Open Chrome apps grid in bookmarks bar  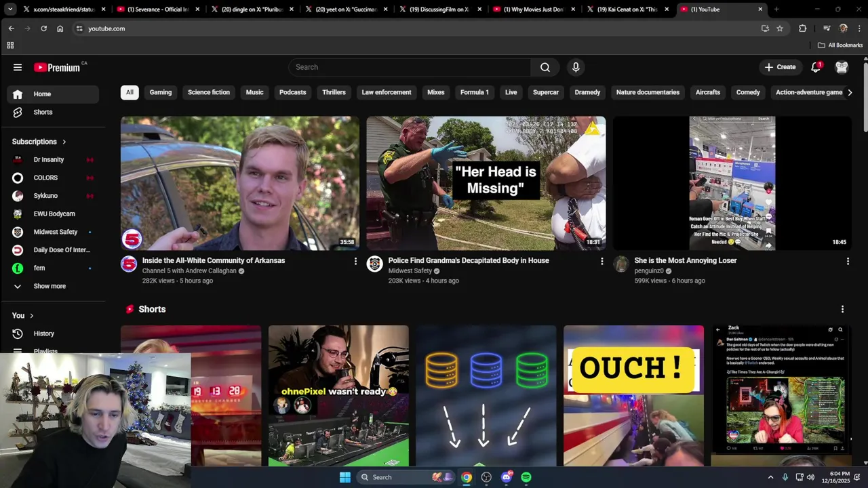[x=10, y=45]
